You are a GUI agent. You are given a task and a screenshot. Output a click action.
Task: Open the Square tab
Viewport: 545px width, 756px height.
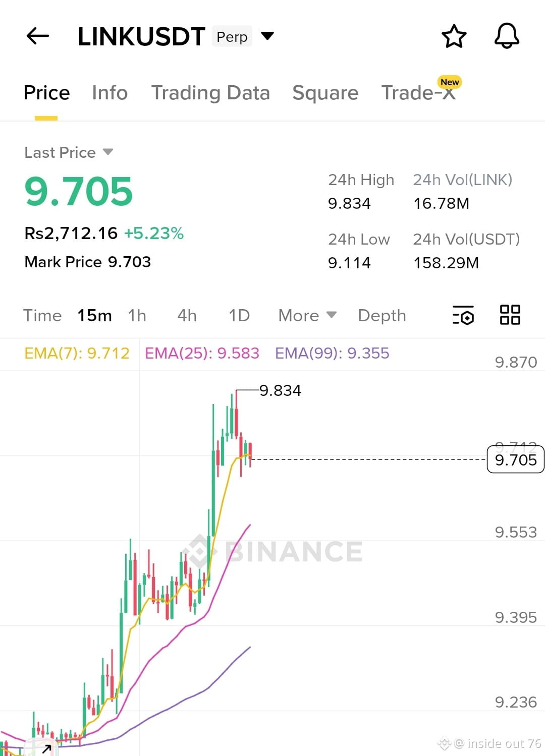[x=325, y=93]
